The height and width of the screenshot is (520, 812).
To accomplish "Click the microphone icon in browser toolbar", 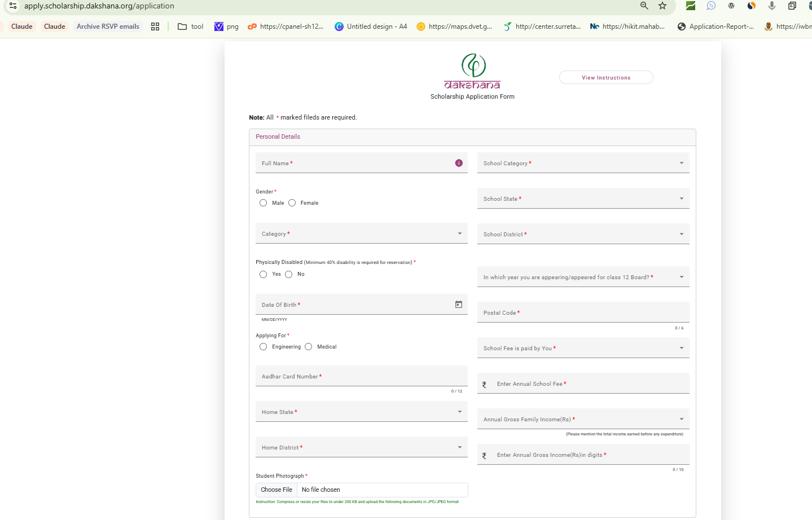I will pos(771,6).
